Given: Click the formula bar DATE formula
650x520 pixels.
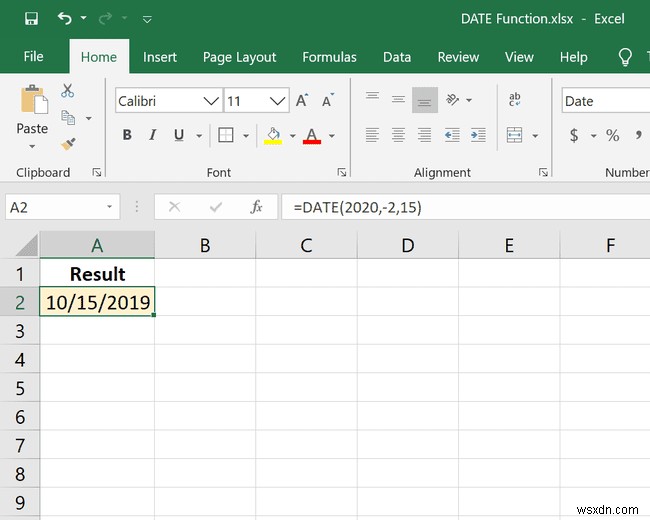Looking at the screenshot, I should click(357, 207).
